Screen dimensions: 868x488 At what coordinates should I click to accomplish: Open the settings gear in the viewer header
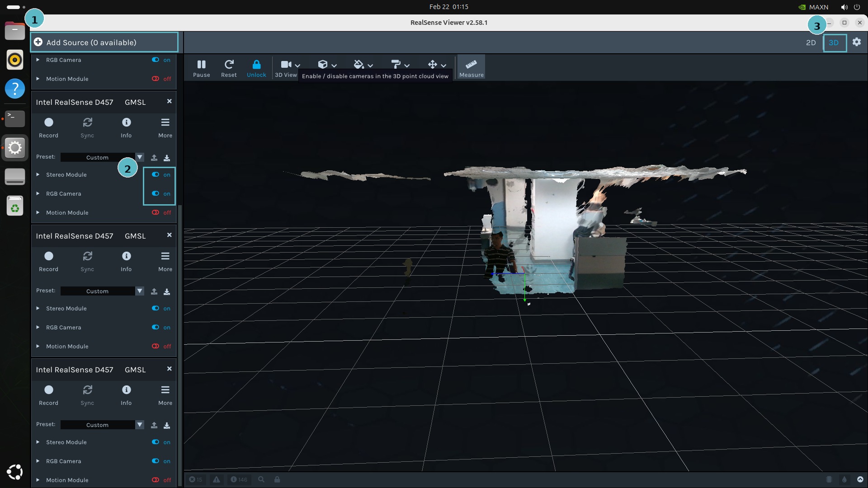[x=857, y=42]
